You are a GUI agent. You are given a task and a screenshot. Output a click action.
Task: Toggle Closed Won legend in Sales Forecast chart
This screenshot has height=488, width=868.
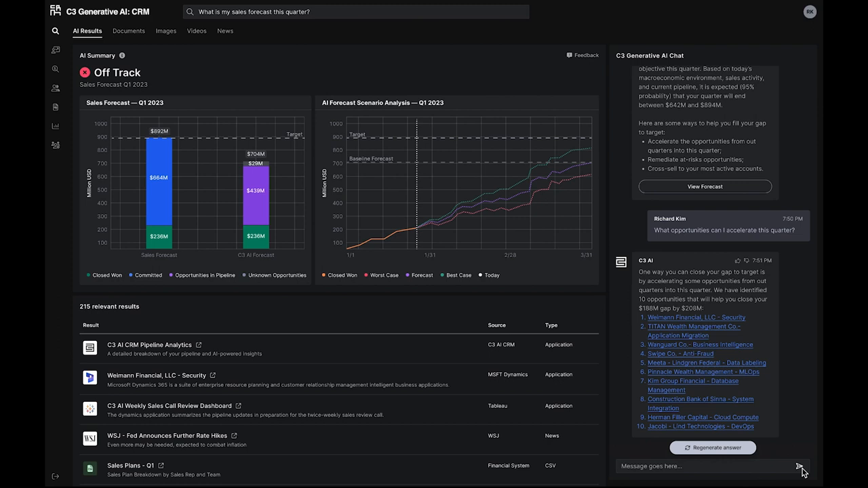click(104, 275)
